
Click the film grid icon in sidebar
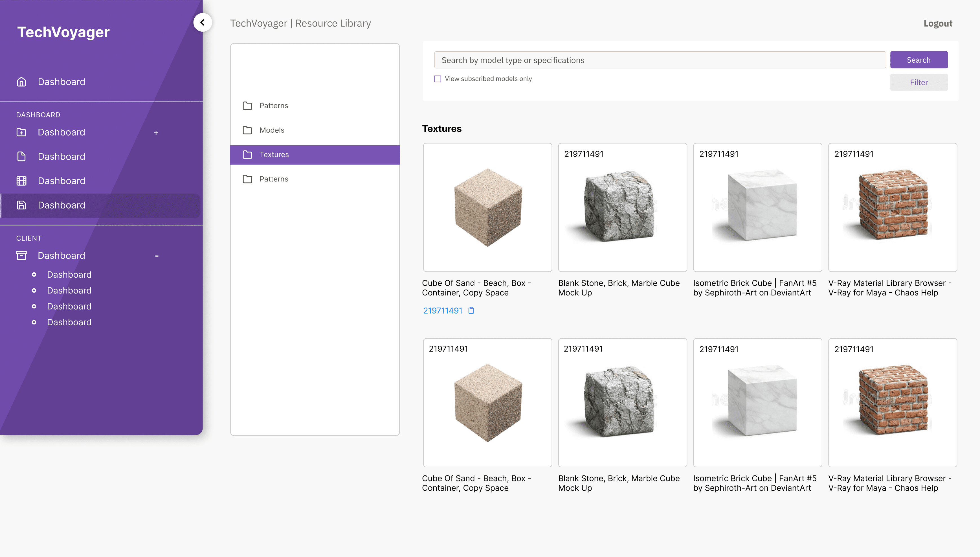(21, 181)
